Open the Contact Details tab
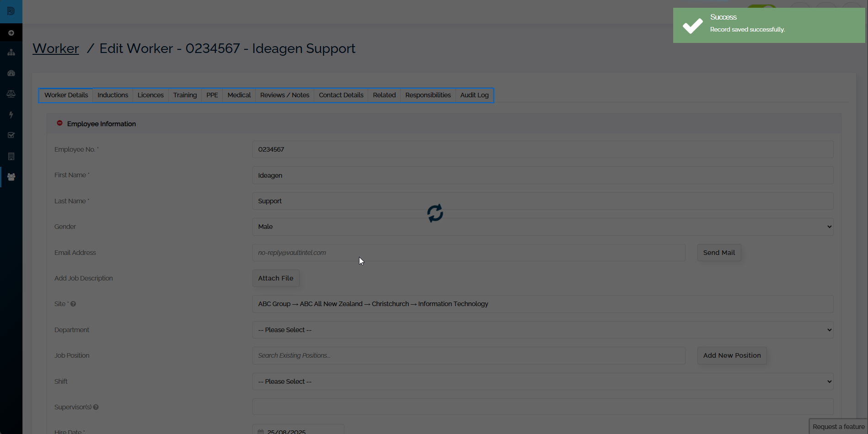 point(341,95)
